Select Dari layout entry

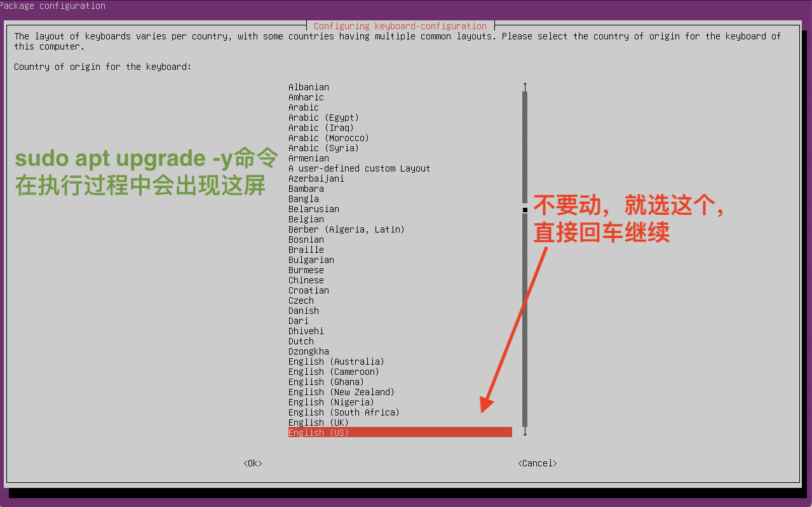(299, 321)
